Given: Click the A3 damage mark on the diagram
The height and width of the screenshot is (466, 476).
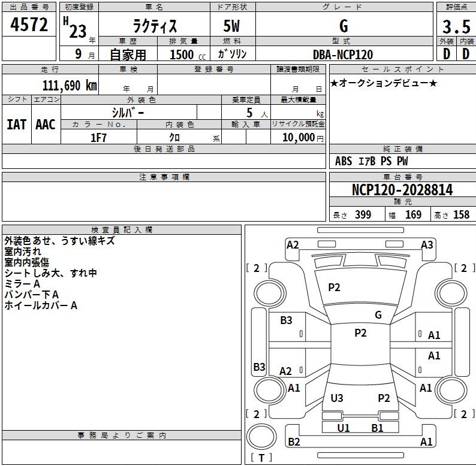Looking at the screenshot, I should pos(427,244).
